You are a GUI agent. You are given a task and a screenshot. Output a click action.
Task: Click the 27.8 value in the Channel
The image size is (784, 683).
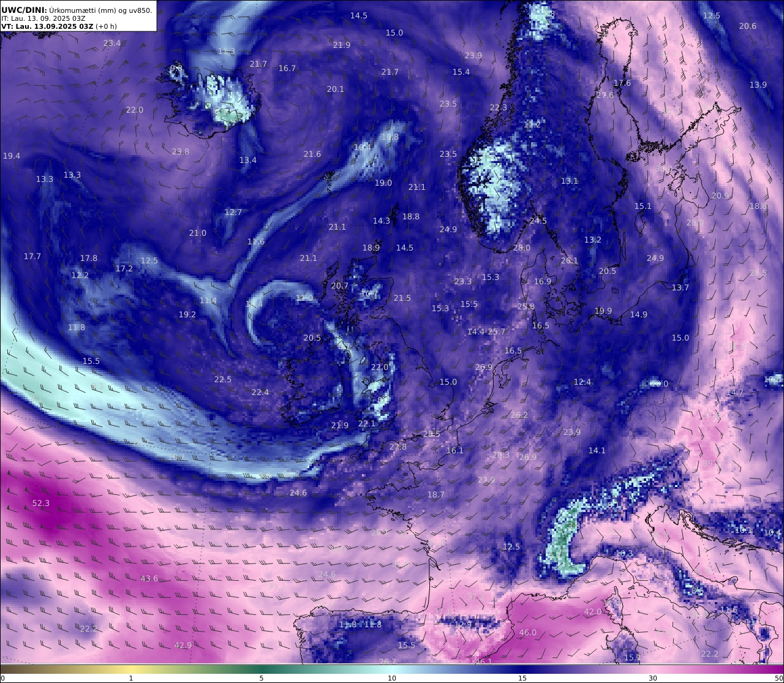coord(398,447)
